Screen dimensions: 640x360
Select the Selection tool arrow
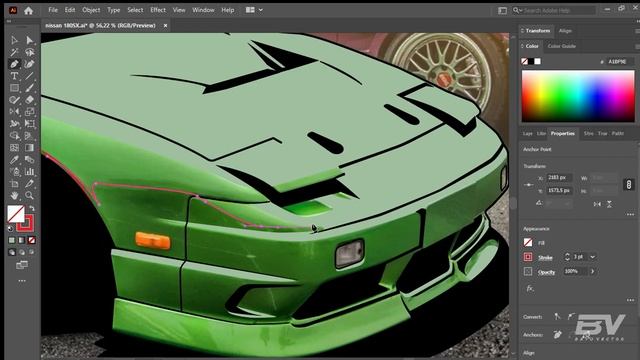[14, 40]
